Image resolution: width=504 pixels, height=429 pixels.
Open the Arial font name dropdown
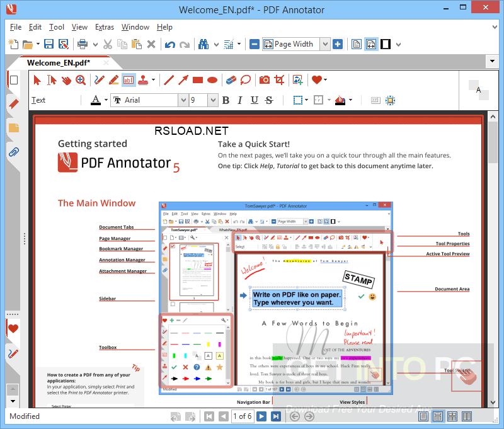(x=183, y=100)
